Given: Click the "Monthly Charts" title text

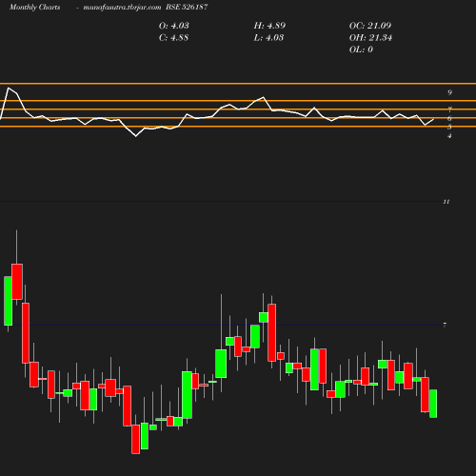Looking at the screenshot, I should [35, 7].
